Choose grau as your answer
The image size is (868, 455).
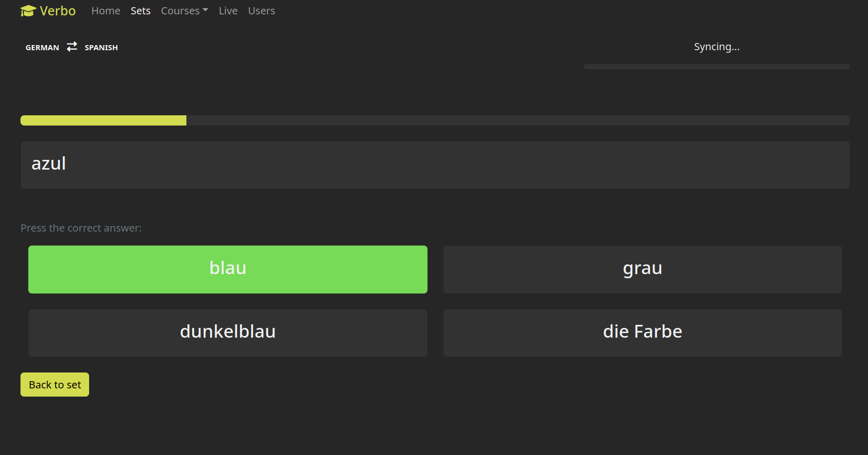pos(642,269)
